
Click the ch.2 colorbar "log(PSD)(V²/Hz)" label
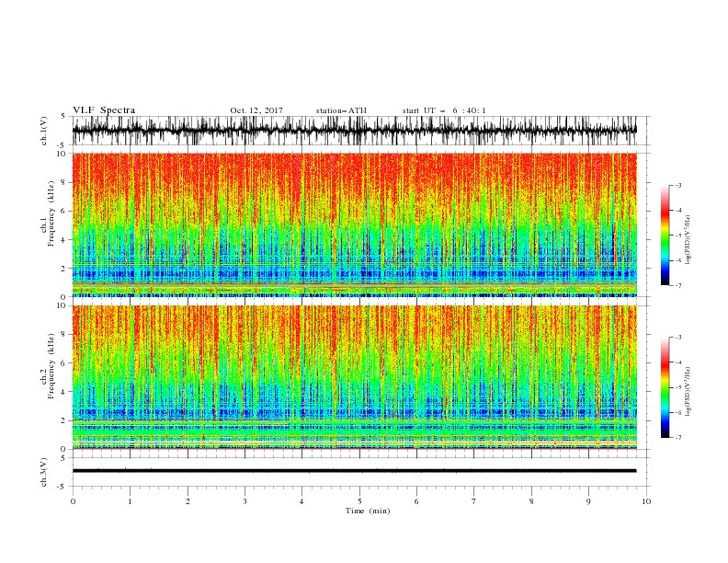point(688,392)
